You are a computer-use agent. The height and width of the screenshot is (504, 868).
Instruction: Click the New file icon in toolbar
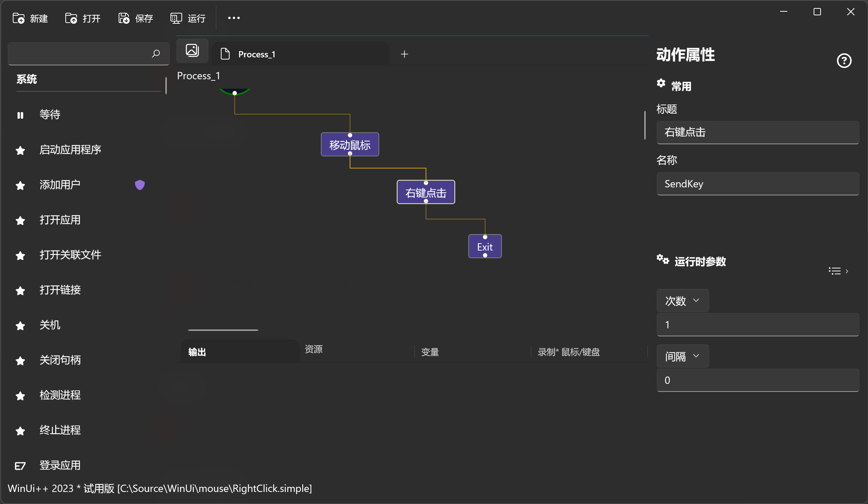(x=19, y=18)
